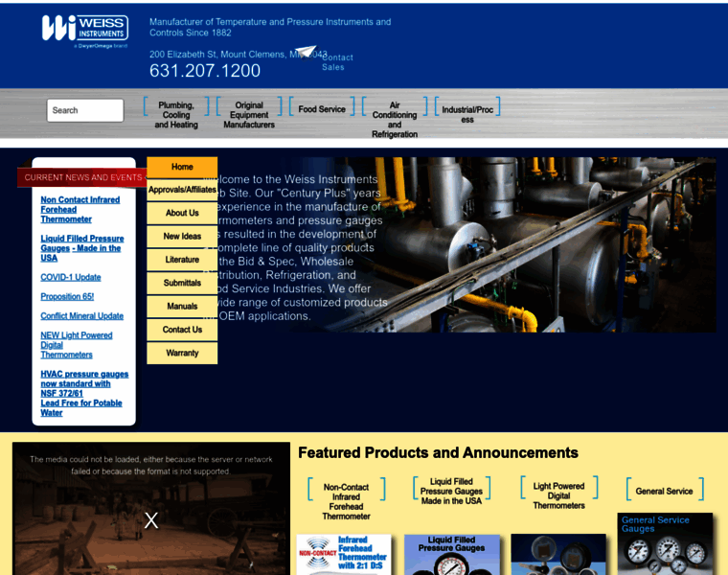The width and height of the screenshot is (728, 575).
Task: Open Original Equipment Manufacturers category
Action: coord(249,115)
